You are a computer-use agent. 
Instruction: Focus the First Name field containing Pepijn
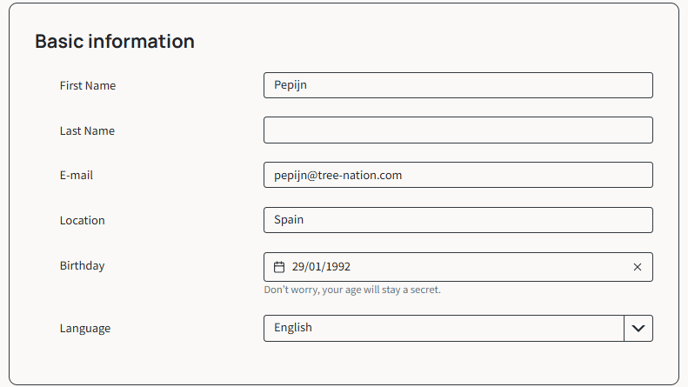point(458,85)
